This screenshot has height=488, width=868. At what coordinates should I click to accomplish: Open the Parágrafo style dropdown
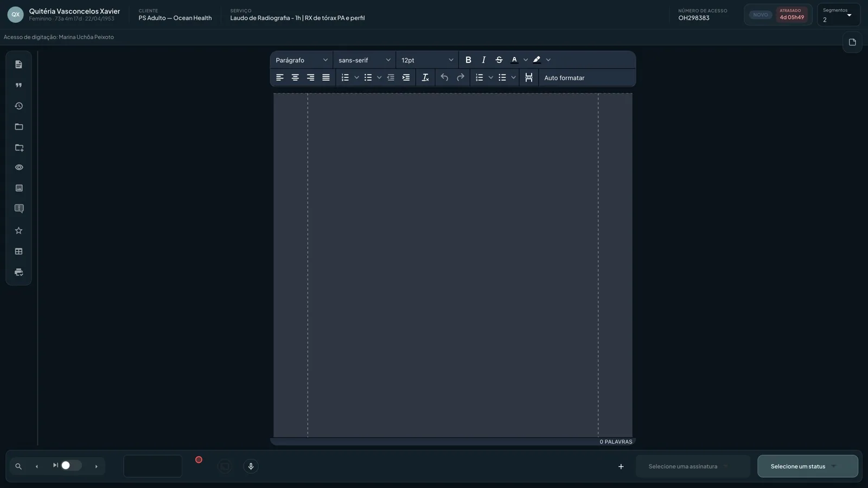tap(302, 60)
